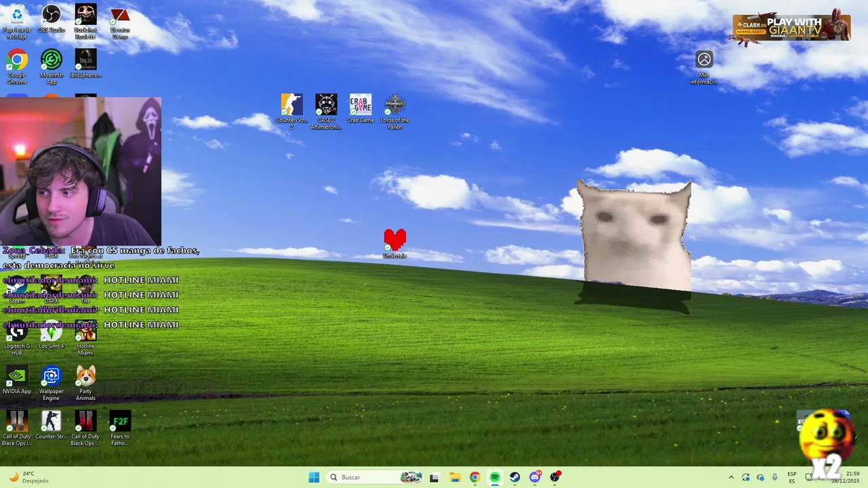Select the Crab Game desktop icon
The width and height of the screenshot is (868, 488).
[x=361, y=108]
